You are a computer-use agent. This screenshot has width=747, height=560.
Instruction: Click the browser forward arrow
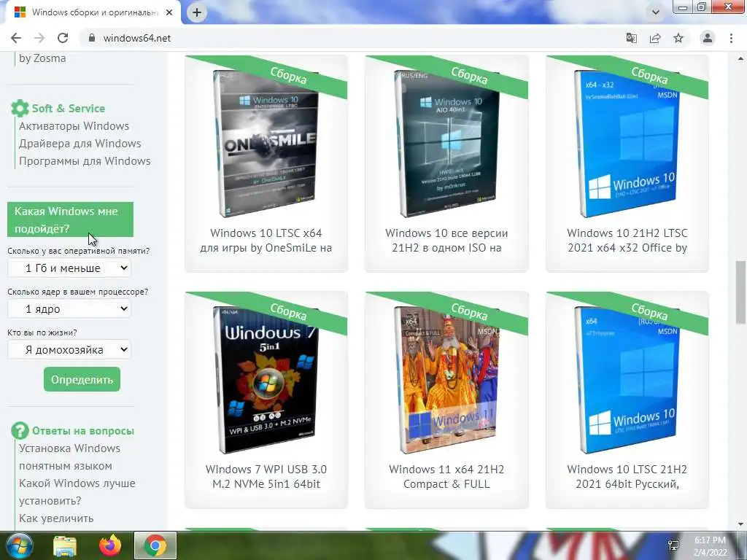tap(39, 38)
